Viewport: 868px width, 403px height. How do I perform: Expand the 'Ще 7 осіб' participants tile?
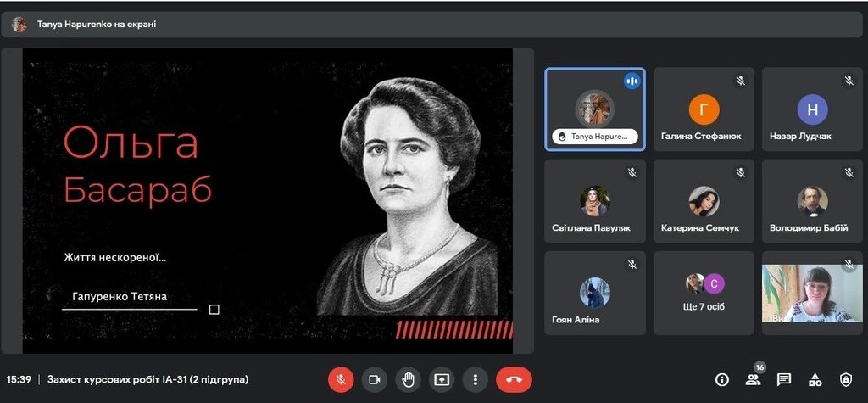704,293
